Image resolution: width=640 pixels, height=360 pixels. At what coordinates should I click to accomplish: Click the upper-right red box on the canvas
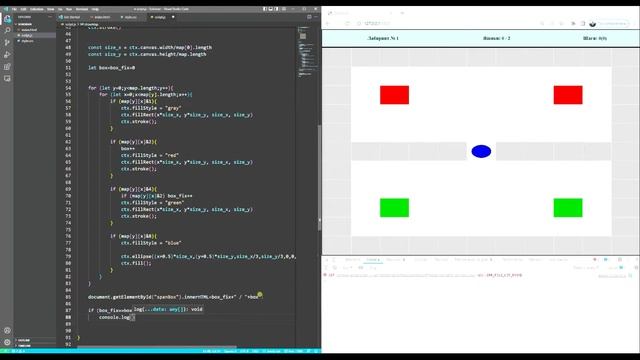pos(568,95)
